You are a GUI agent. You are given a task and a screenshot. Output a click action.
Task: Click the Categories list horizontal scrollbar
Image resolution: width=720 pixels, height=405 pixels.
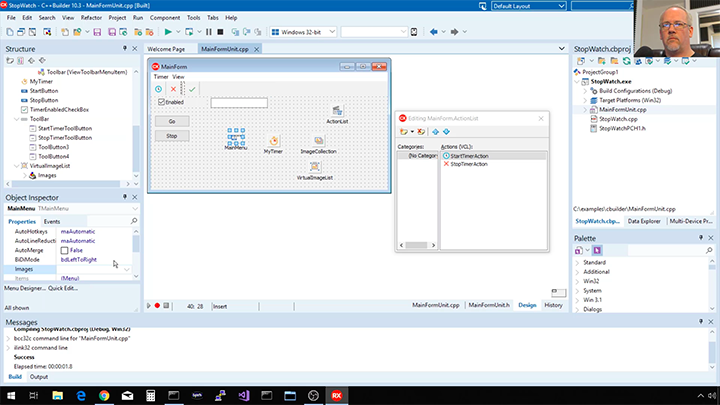coord(417,245)
